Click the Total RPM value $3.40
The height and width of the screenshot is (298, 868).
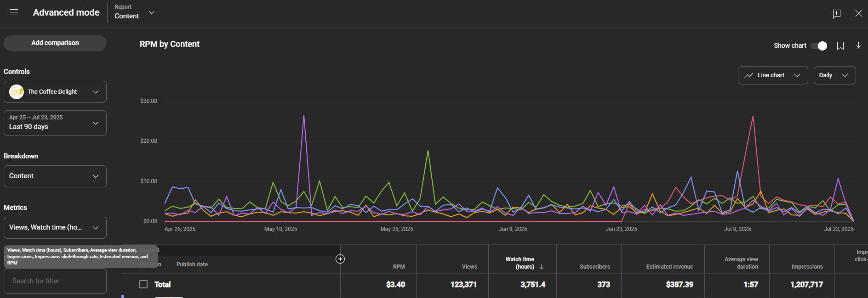(395, 285)
